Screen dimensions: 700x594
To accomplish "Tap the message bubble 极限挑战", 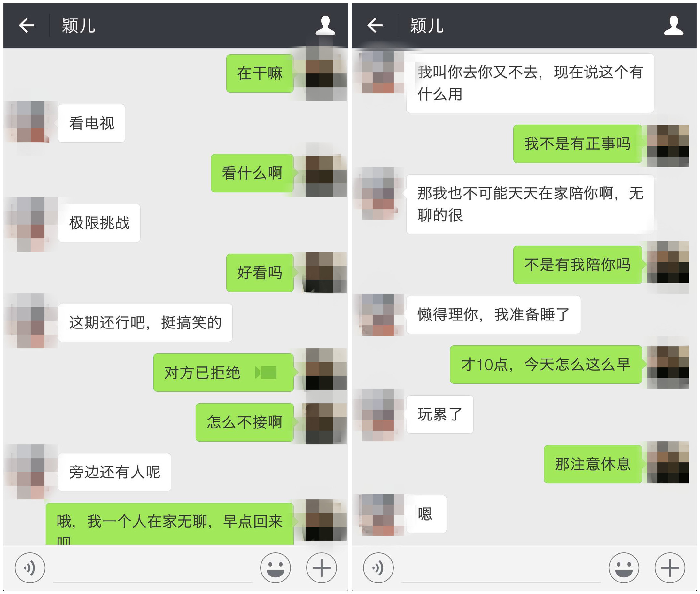I will point(99,223).
